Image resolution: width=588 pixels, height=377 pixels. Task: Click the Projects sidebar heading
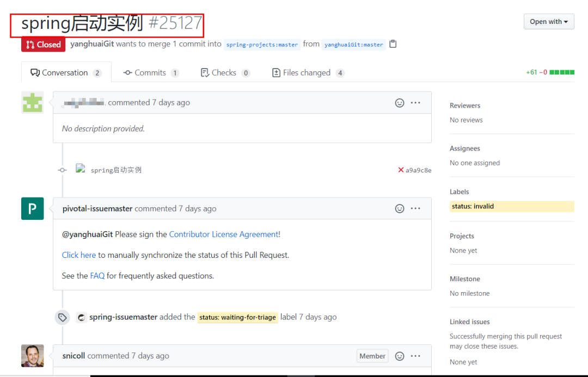click(462, 236)
